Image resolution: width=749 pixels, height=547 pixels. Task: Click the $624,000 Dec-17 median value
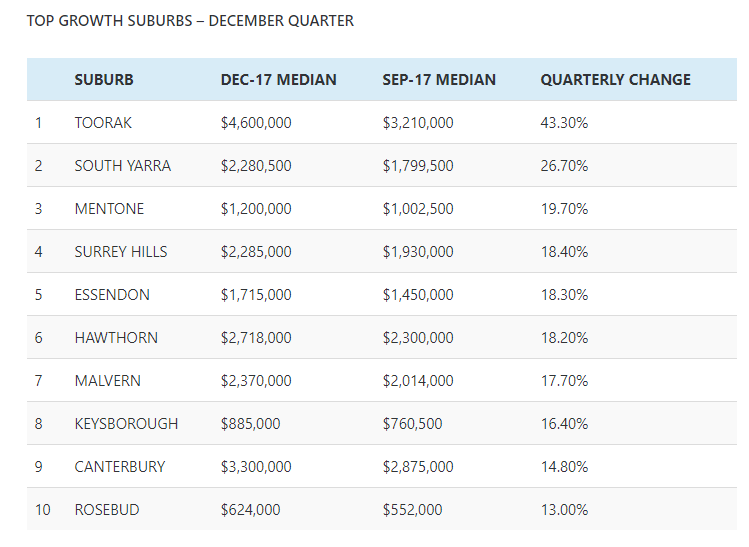251,510
